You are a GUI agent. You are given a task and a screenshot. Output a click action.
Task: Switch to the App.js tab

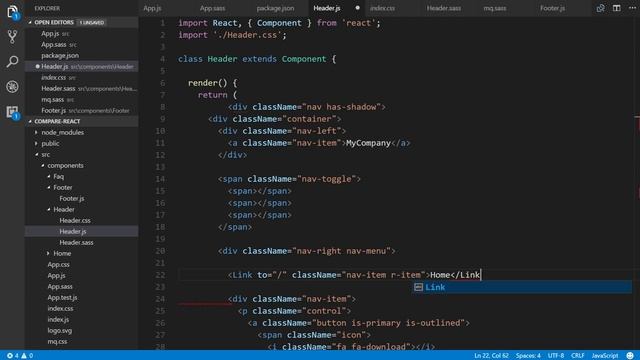(x=152, y=8)
